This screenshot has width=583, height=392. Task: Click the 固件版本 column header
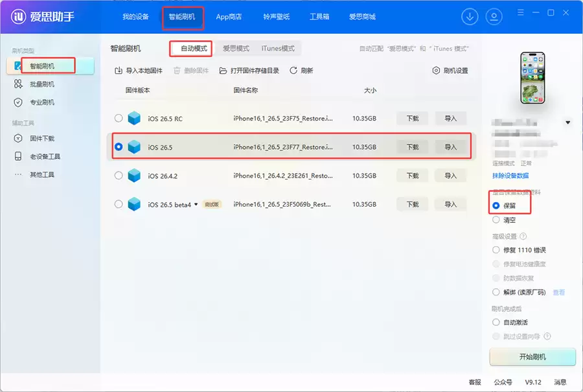pos(137,90)
